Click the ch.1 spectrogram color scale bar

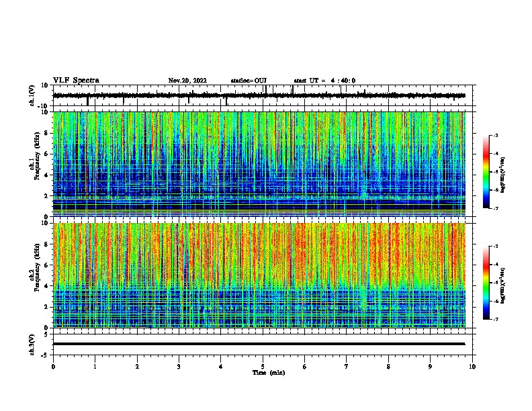[486, 172]
